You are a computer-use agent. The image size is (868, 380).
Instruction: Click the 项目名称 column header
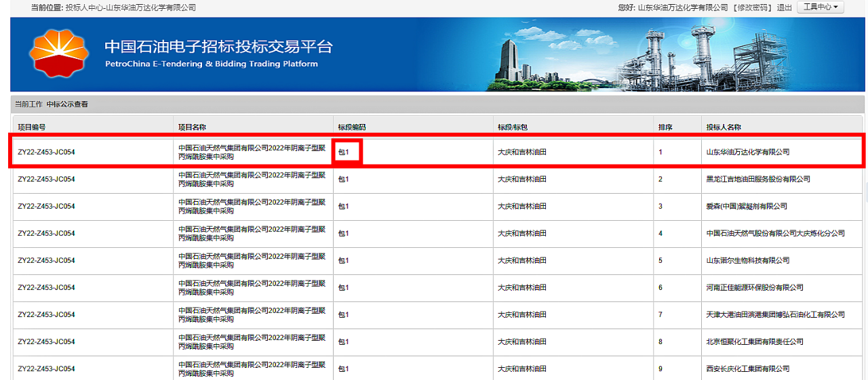pos(192,127)
